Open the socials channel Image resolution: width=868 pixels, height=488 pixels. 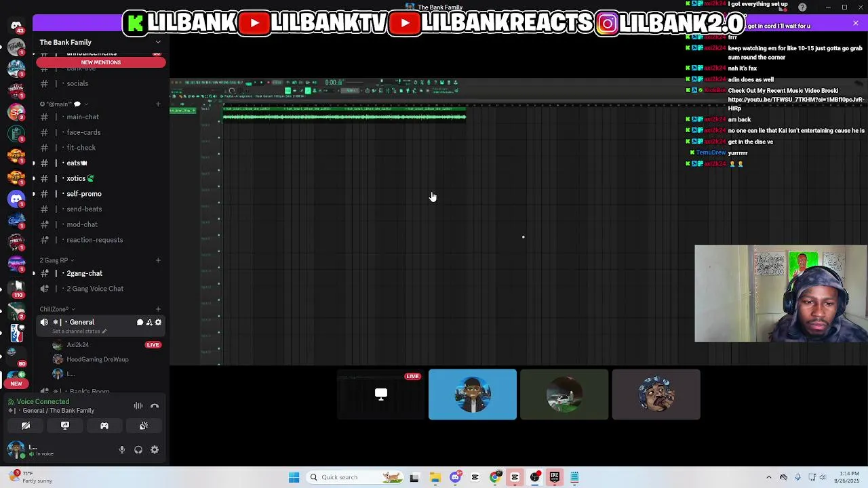pyautogui.click(x=100, y=83)
